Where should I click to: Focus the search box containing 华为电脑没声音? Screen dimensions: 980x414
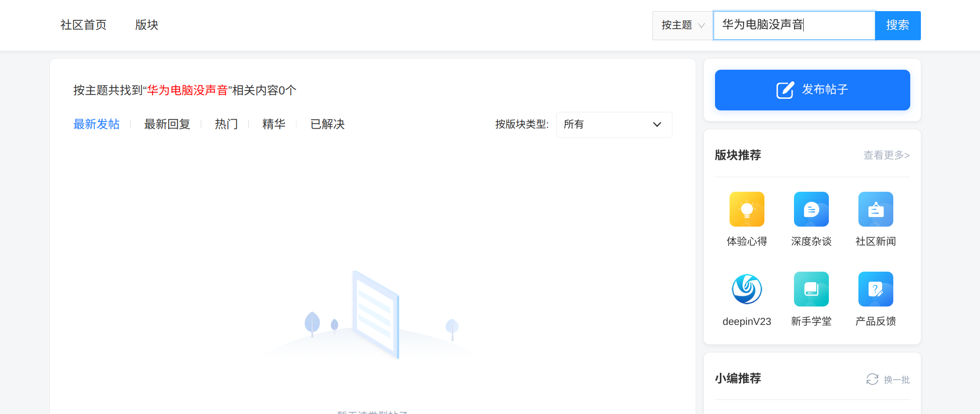tap(794, 25)
